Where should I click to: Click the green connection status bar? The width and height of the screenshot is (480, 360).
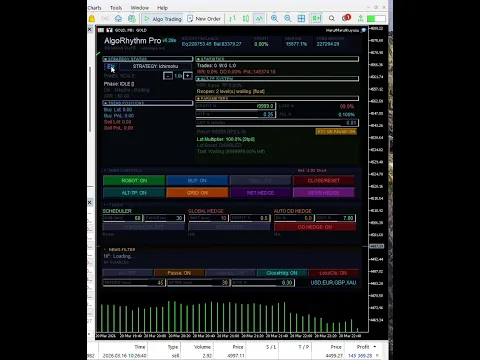pos(376,19)
